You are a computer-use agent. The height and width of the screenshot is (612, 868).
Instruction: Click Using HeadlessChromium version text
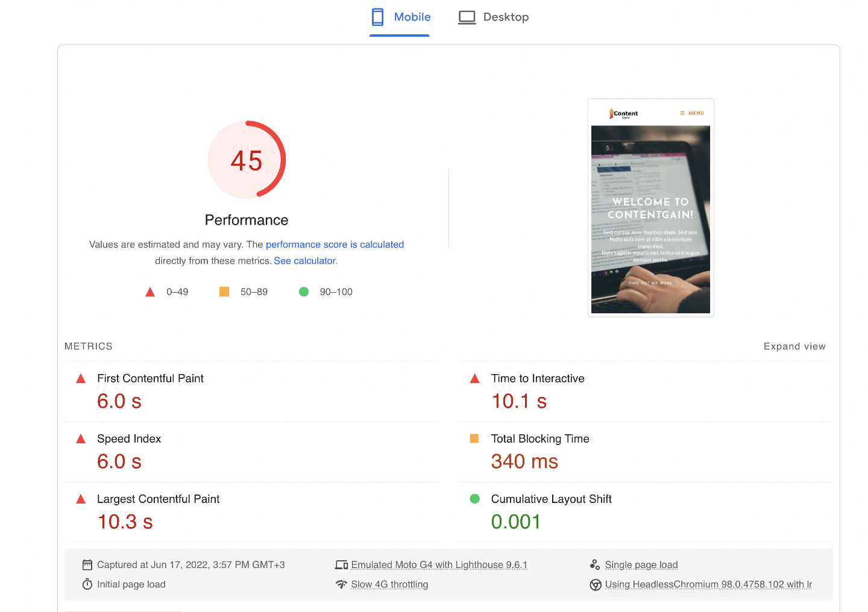click(708, 584)
